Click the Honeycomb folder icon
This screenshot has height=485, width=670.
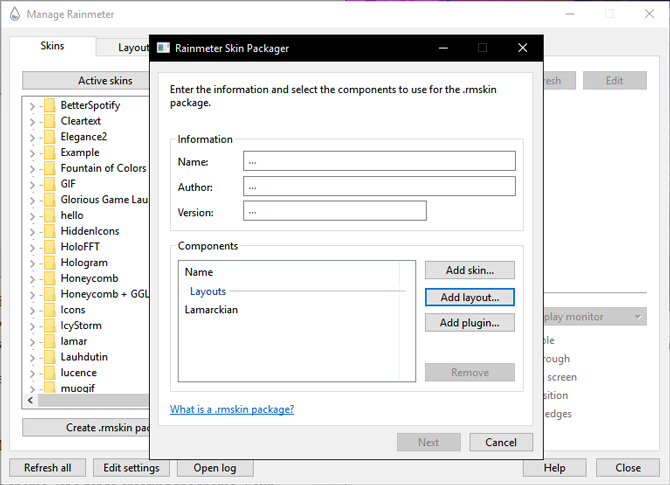coord(48,278)
